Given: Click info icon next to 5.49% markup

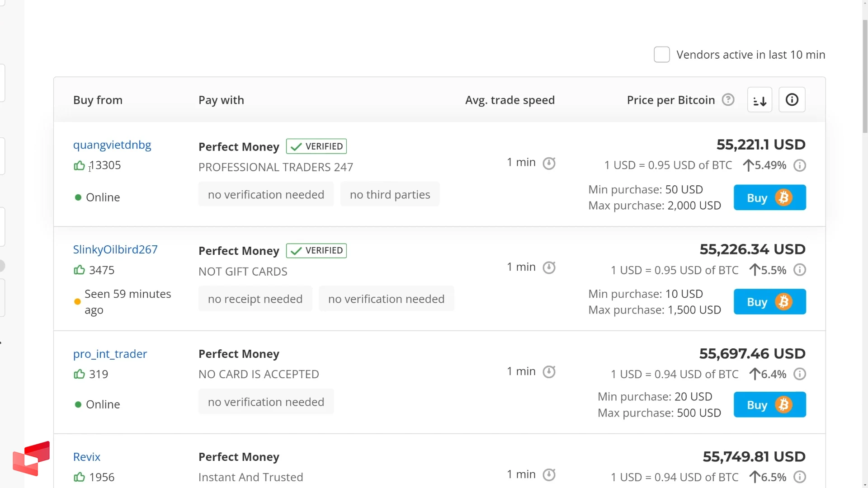Looking at the screenshot, I should tap(800, 165).
